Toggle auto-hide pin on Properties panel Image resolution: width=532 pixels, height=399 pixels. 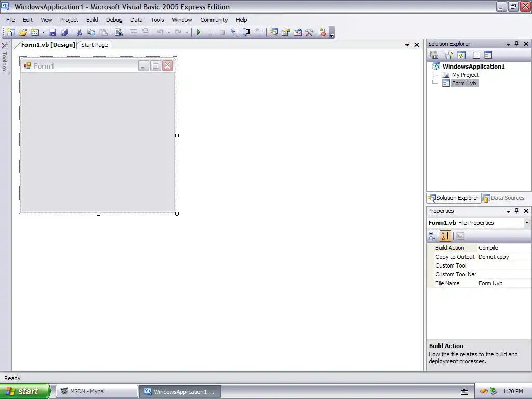(517, 211)
